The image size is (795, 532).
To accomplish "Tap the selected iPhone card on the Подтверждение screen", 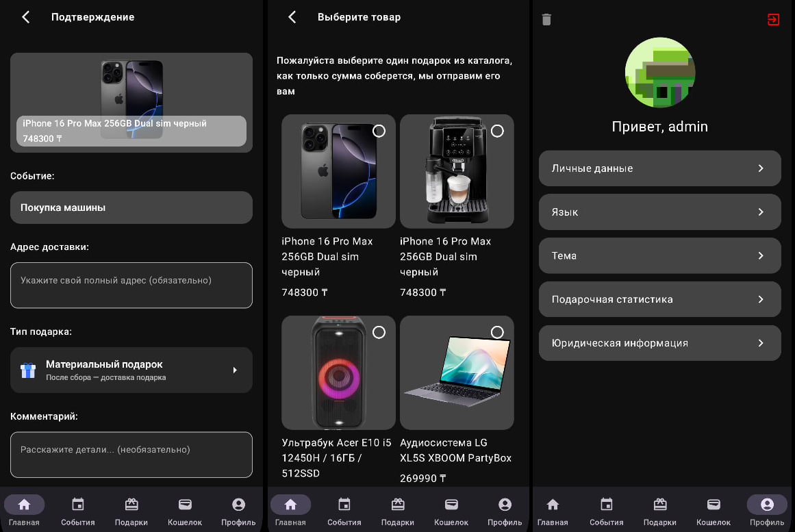I will tap(131, 103).
